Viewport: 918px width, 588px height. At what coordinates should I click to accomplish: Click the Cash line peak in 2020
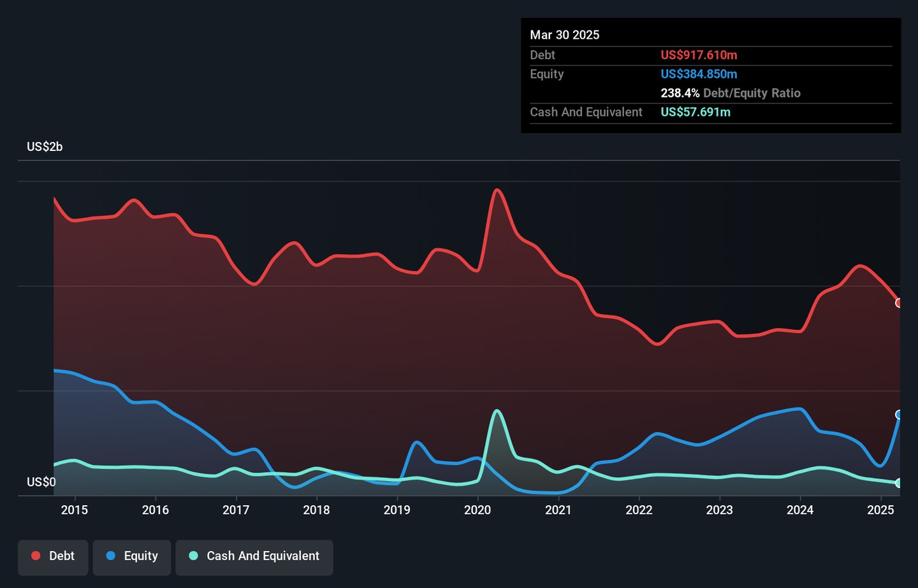point(497,411)
